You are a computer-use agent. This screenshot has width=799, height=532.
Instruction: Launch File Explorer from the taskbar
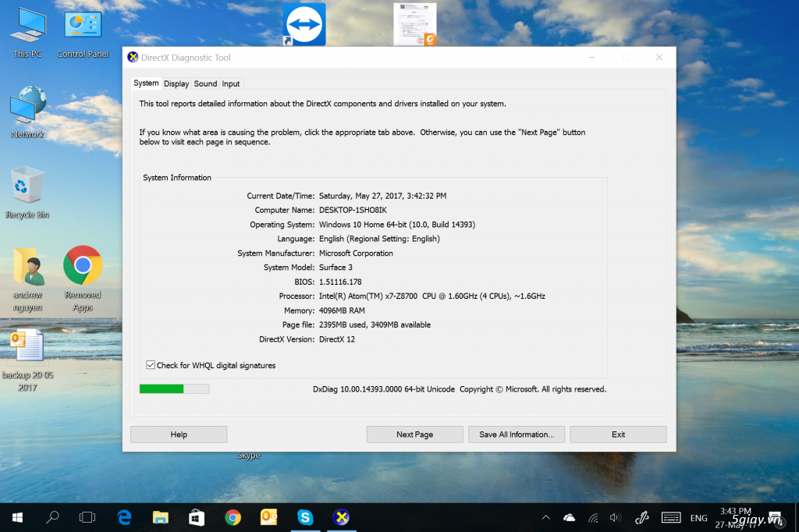160,516
